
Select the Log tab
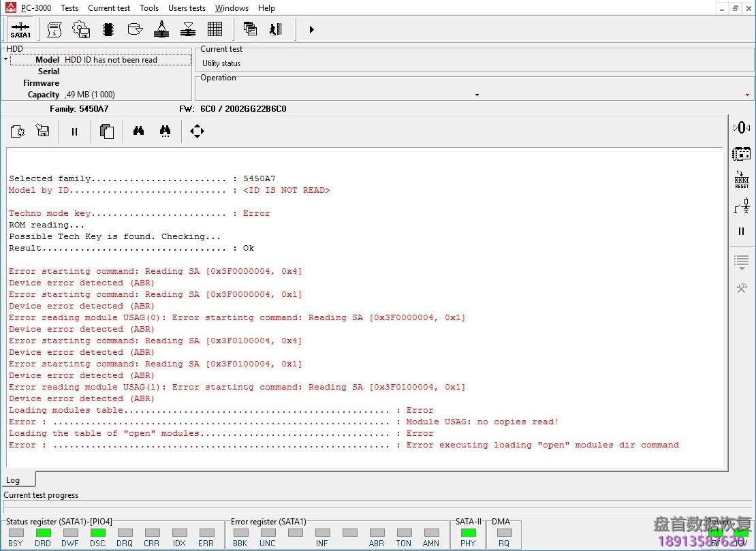(14, 480)
